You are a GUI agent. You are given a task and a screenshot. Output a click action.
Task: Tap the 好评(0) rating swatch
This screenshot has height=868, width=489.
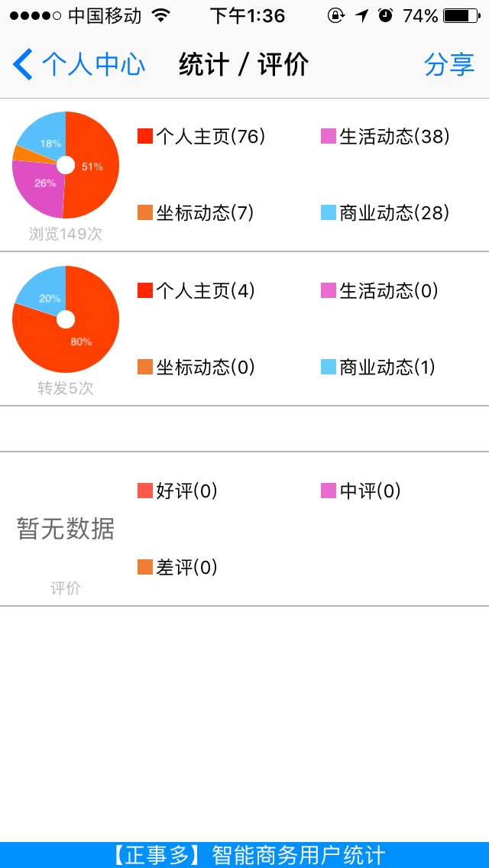click(145, 491)
